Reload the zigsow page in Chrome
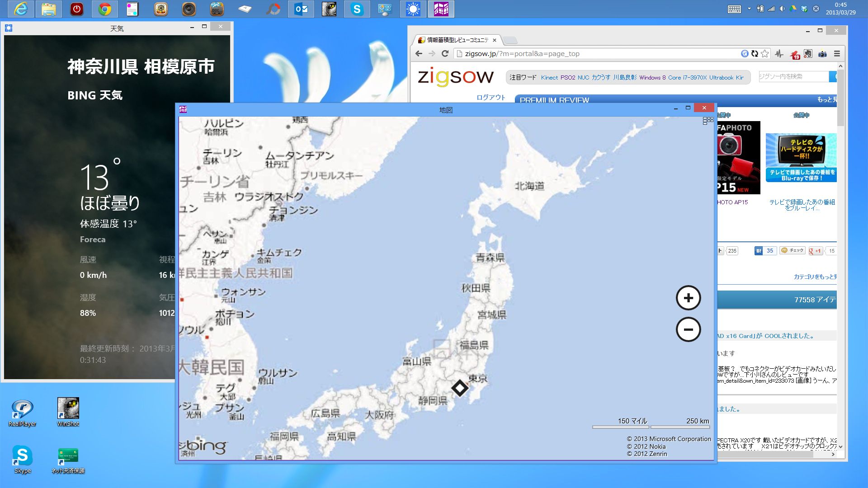 point(445,54)
